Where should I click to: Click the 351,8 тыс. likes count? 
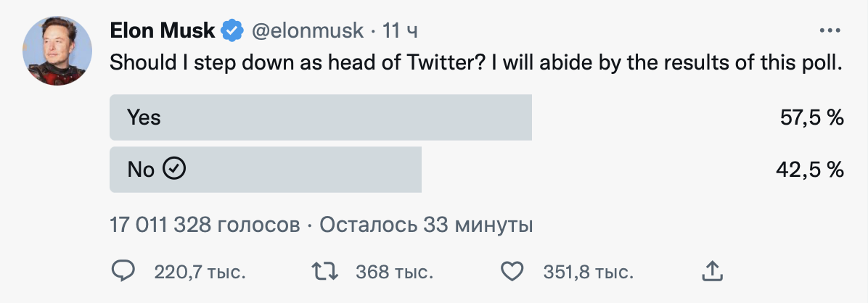click(588, 273)
